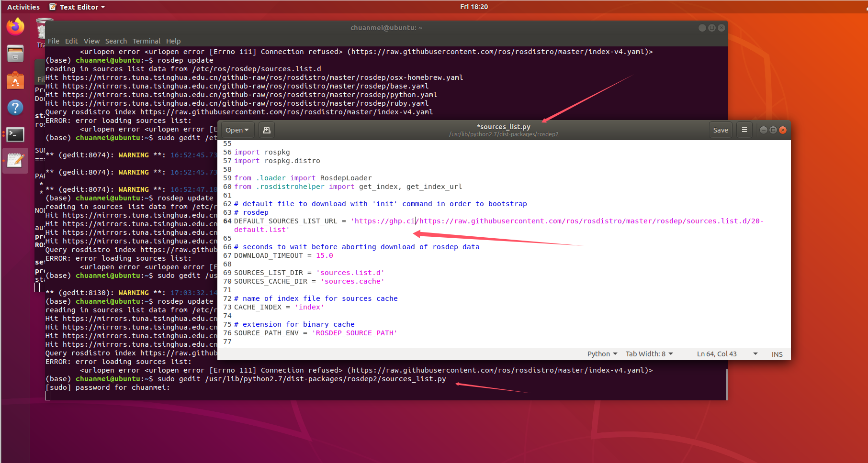The image size is (868, 463).
Task: Open the Python language mode dropdown
Action: pyautogui.click(x=602, y=353)
